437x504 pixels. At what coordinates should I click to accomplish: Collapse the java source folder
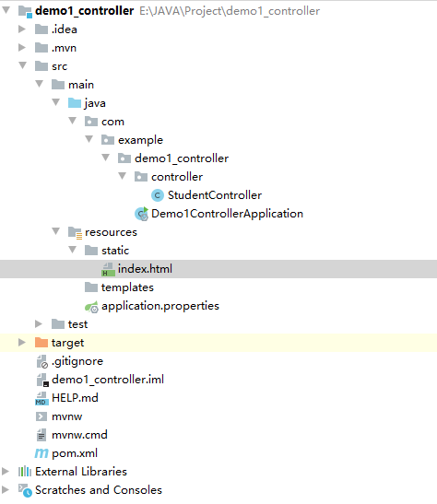(56, 102)
